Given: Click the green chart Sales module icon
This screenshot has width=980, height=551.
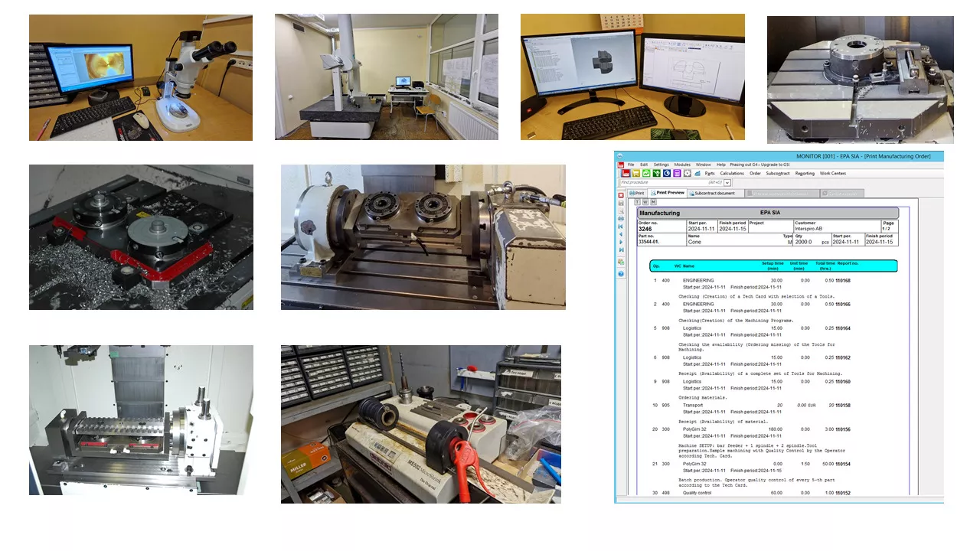Looking at the screenshot, I should click(x=647, y=174).
